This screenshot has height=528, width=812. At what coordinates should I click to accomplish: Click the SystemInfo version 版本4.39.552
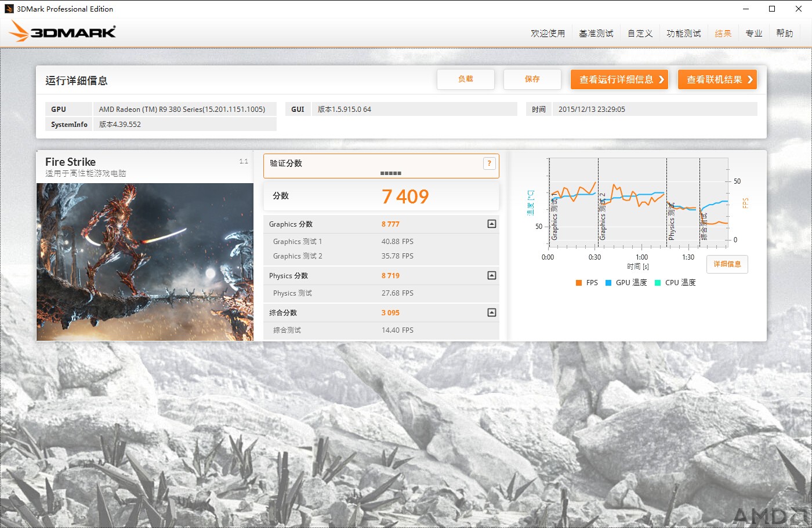(x=185, y=124)
